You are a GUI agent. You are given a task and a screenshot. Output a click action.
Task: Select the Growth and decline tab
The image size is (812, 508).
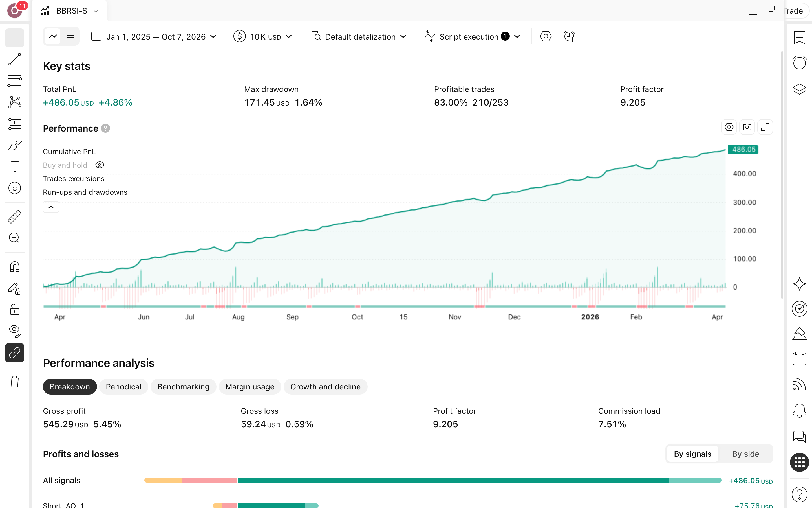pos(325,387)
